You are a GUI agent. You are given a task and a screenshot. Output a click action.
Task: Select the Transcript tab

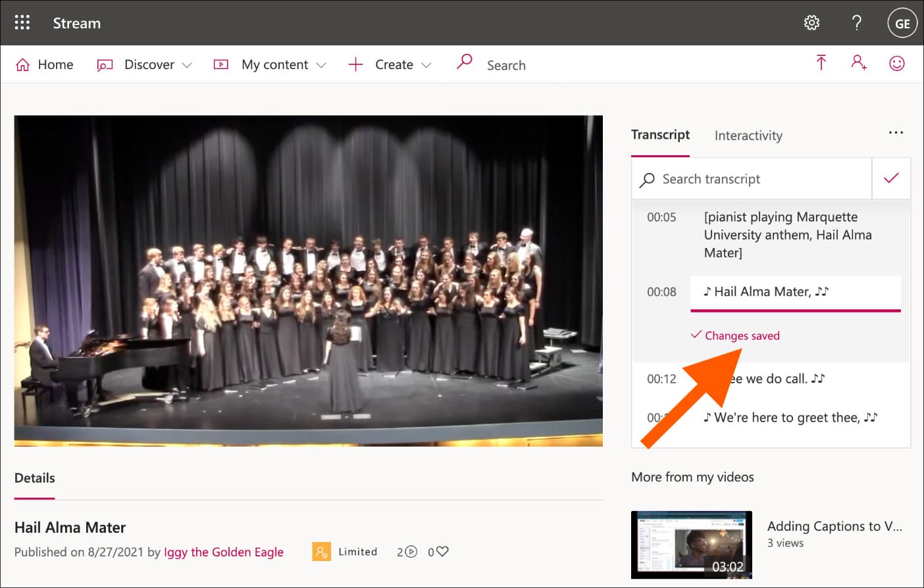[x=660, y=135]
